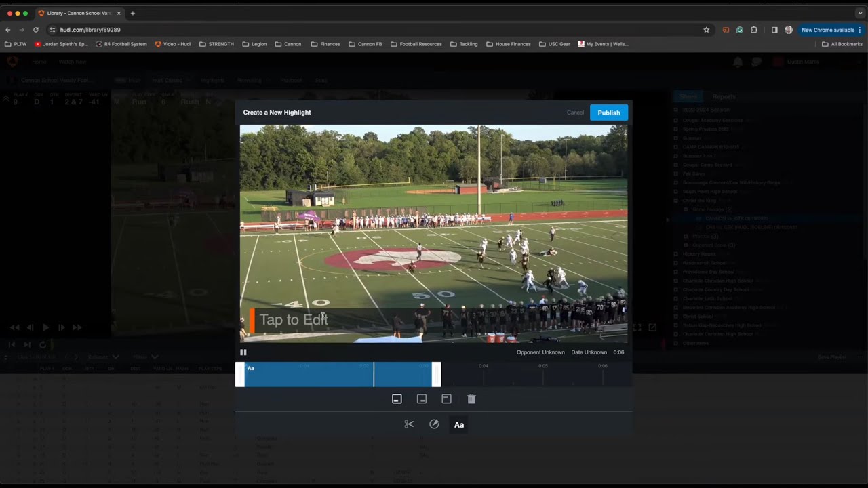
Task: Open PLTW bookmark folder
Action: point(16,44)
